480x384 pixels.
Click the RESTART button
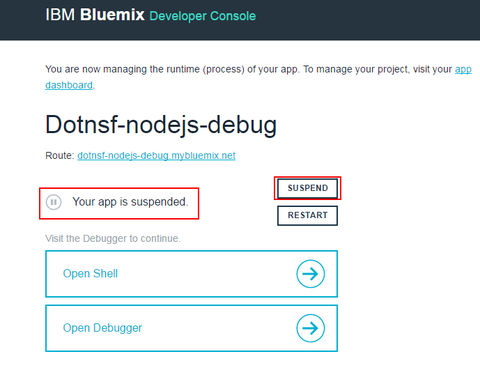307,216
